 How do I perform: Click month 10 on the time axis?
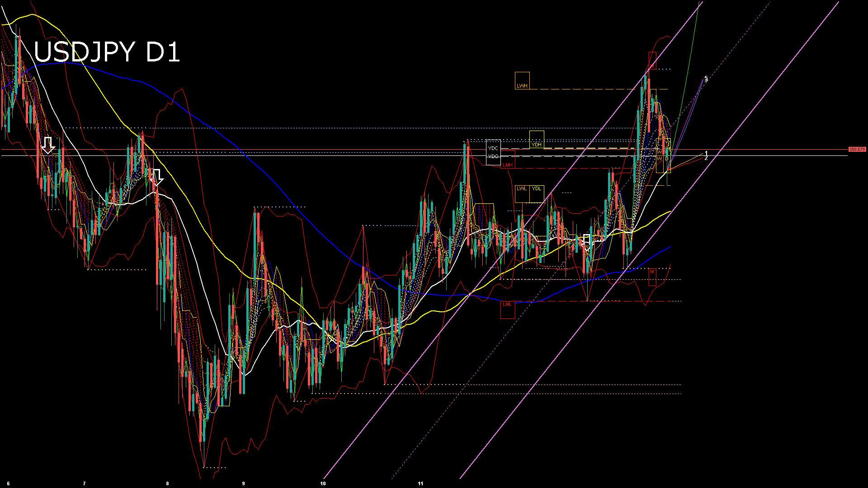323,483
